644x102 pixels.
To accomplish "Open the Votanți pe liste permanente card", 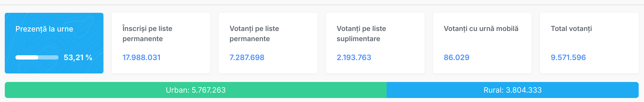I will [x=268, y=43].
